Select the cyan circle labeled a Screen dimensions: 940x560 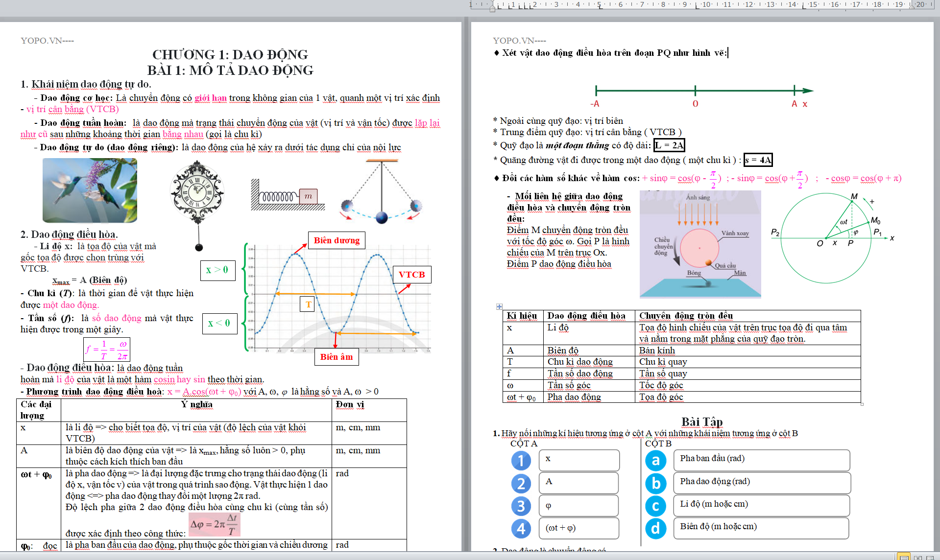(655, 461)
